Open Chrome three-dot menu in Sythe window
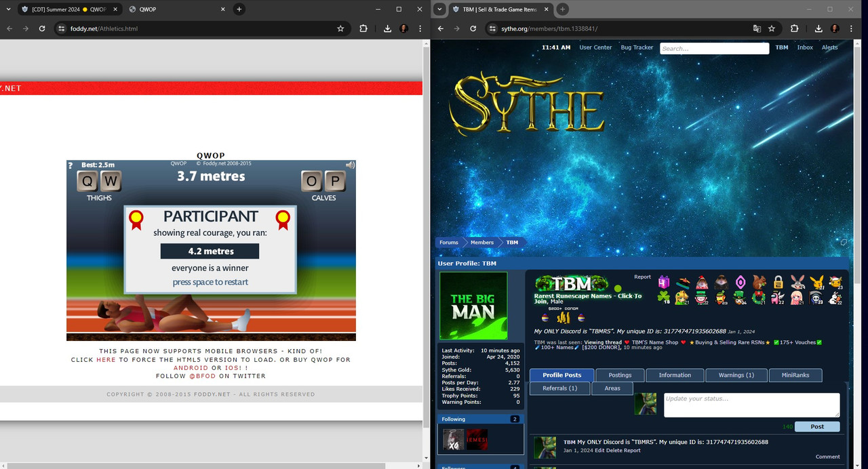The image size is (868, 469). point(852,28)
